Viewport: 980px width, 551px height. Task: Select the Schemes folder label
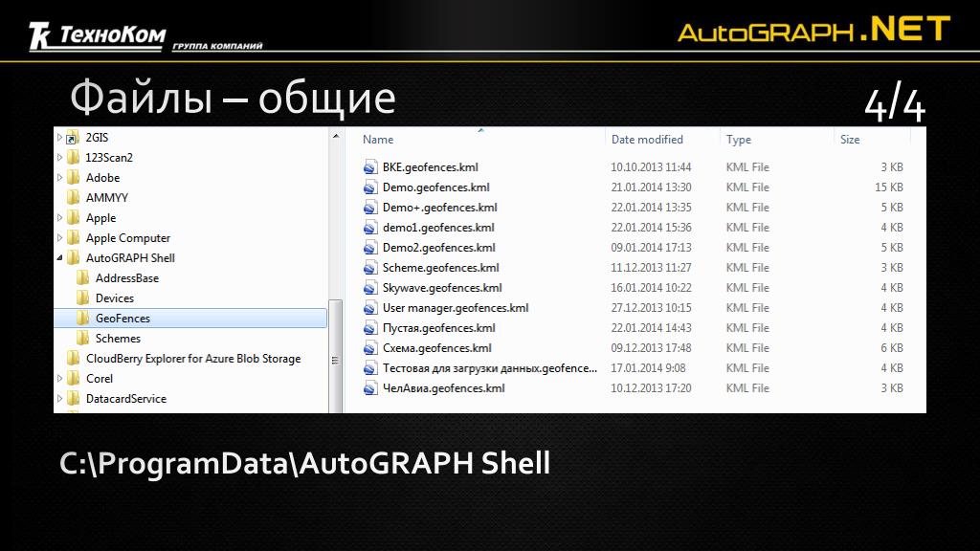118,338
